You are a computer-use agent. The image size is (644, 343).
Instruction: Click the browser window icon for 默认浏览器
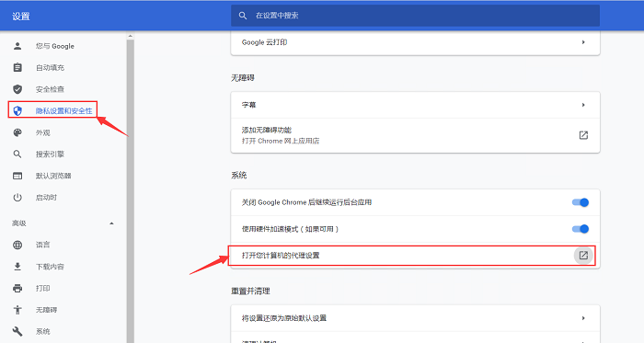[17, 176]
